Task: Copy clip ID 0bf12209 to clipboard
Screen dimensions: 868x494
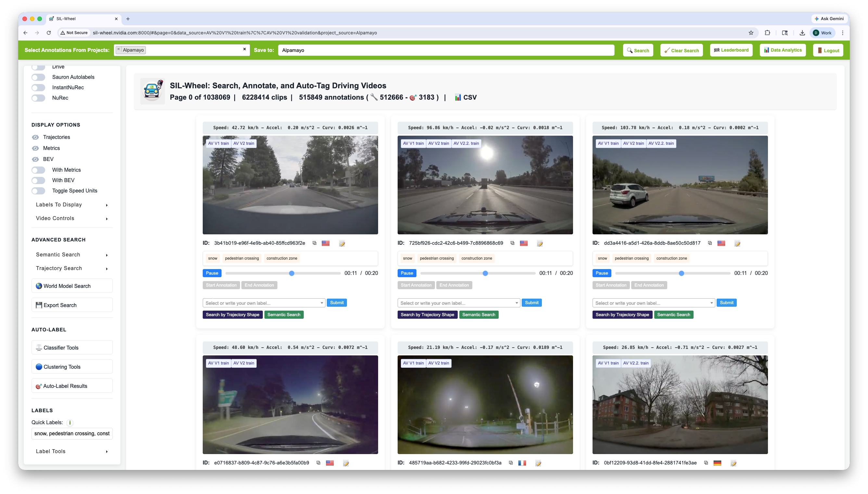Action: click(706, 463)
